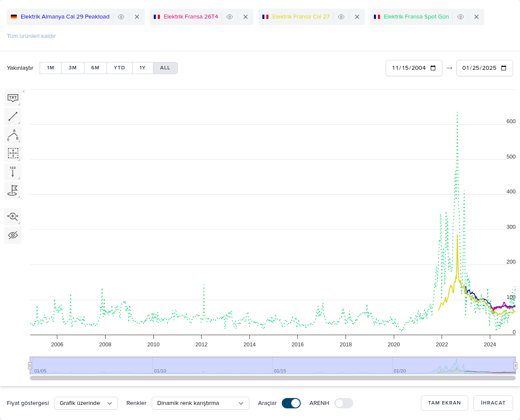The width and height of the screenshot is (520, 420).
Task: Open the Renkler color blending dropdown
Action: click(x=200, y=403)
